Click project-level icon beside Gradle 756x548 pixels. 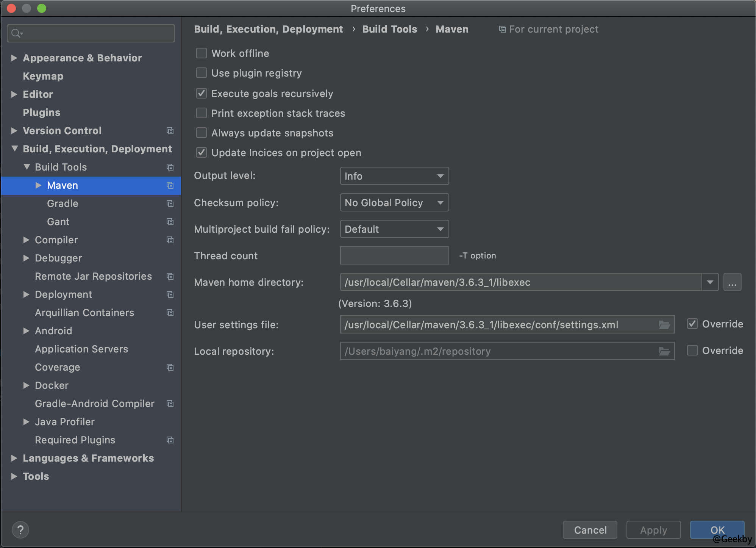[170, 204]
